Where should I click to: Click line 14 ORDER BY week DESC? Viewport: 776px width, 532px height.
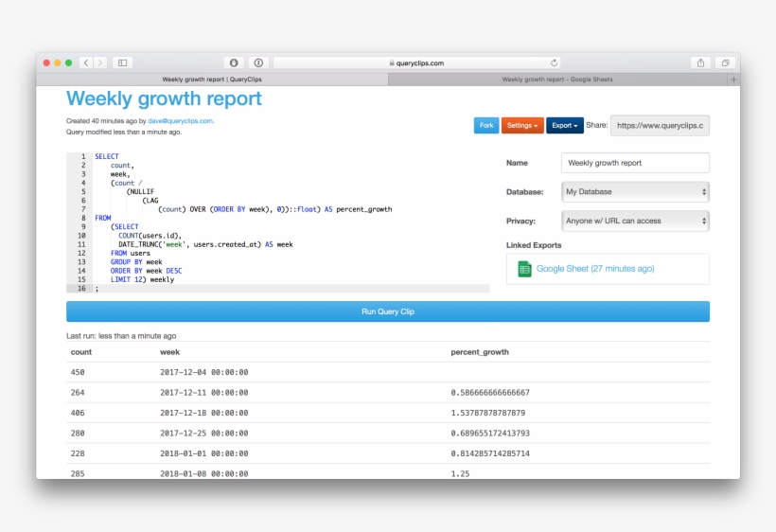(146, 271)
